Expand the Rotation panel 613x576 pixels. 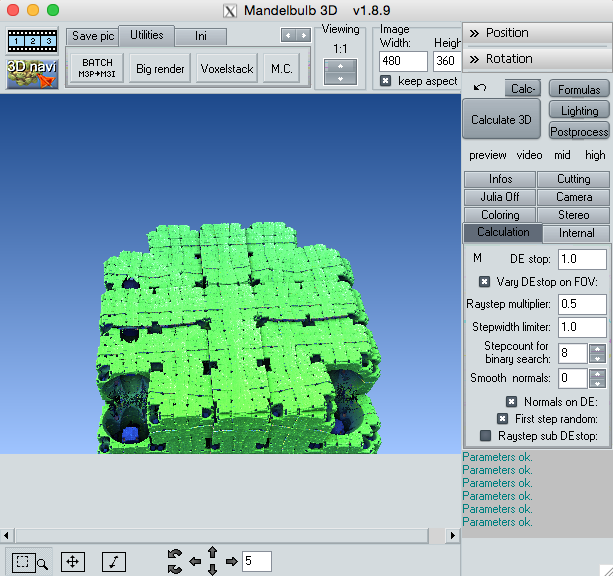coord(537,59)
